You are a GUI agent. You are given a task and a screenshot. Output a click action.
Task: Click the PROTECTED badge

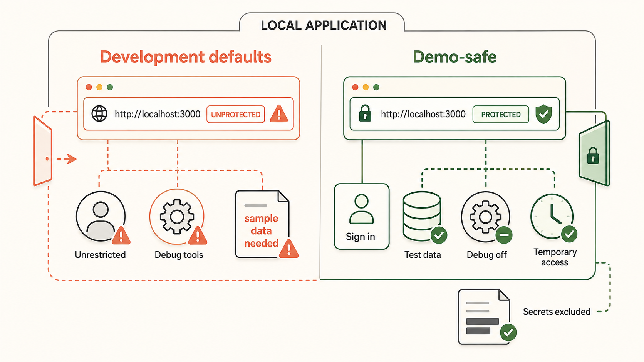point(501,114)
